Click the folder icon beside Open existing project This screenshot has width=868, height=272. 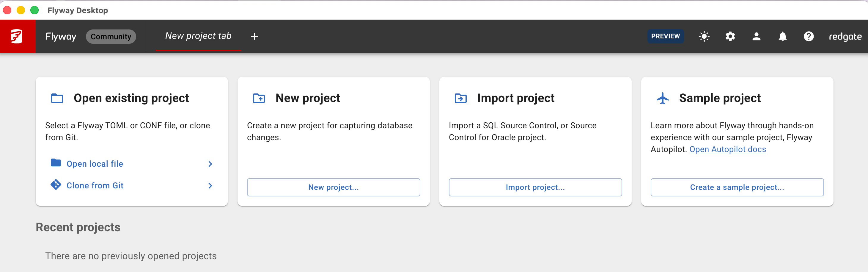point(57,98)
